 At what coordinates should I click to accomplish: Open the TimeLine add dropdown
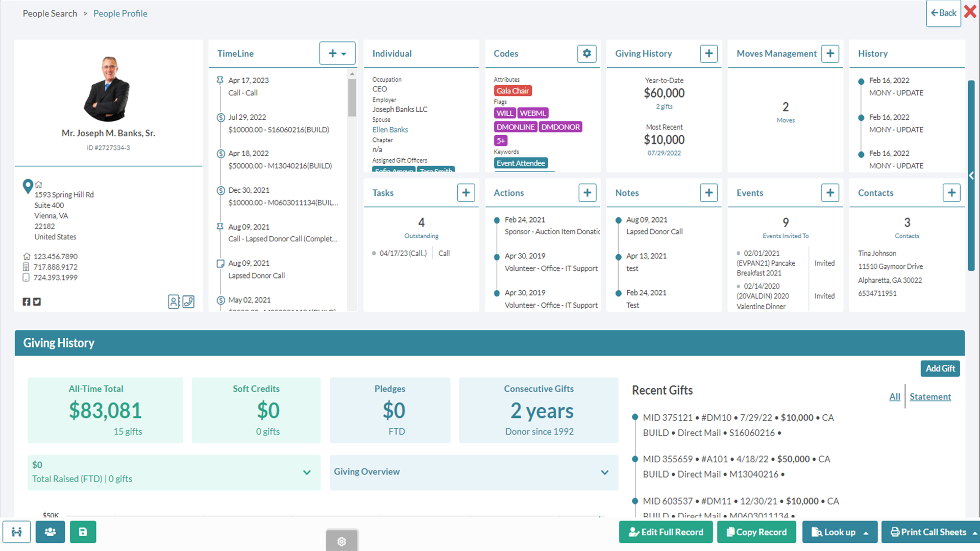click(337, 54)
